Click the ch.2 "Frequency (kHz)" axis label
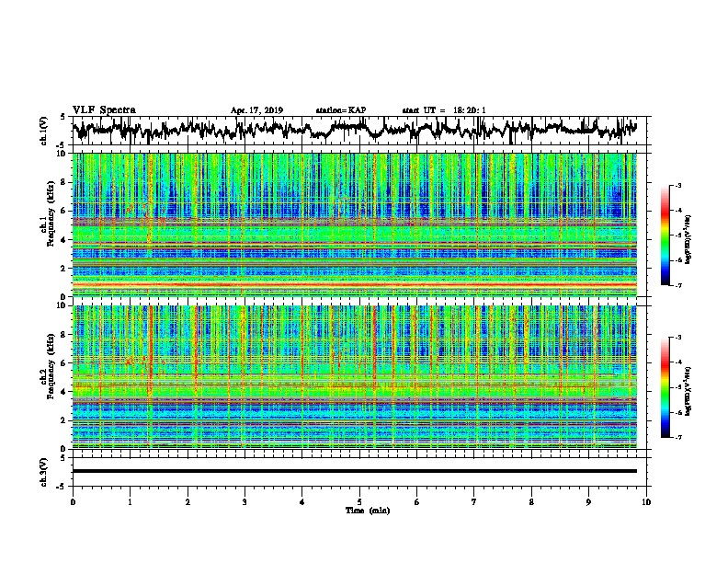This screenshot has width=728, height=563. (51, 366)
